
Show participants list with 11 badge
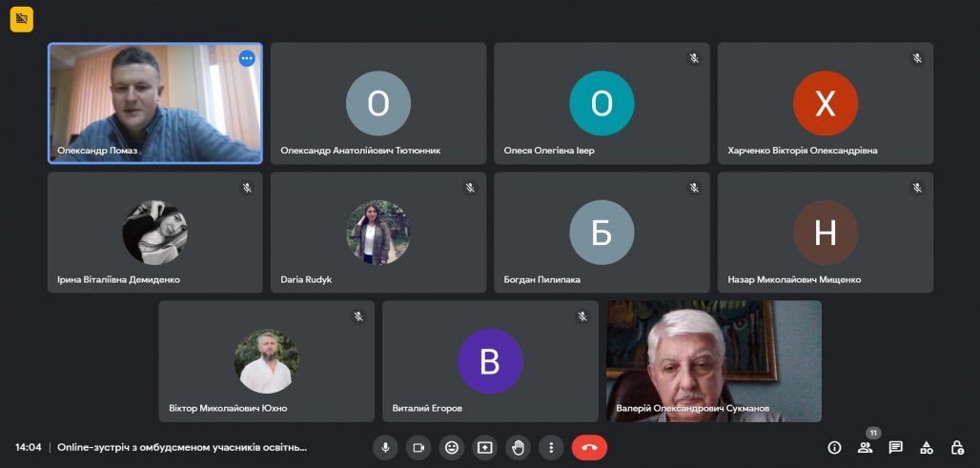(x=866, y=447)
